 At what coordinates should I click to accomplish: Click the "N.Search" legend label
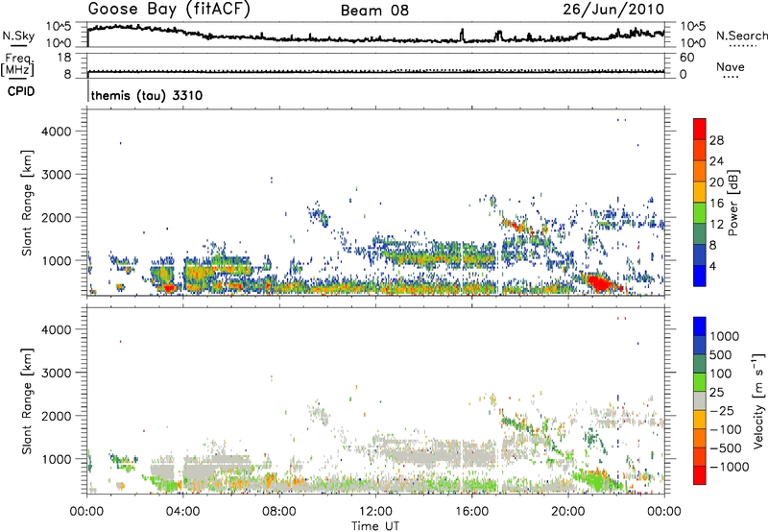pos(742,36)
